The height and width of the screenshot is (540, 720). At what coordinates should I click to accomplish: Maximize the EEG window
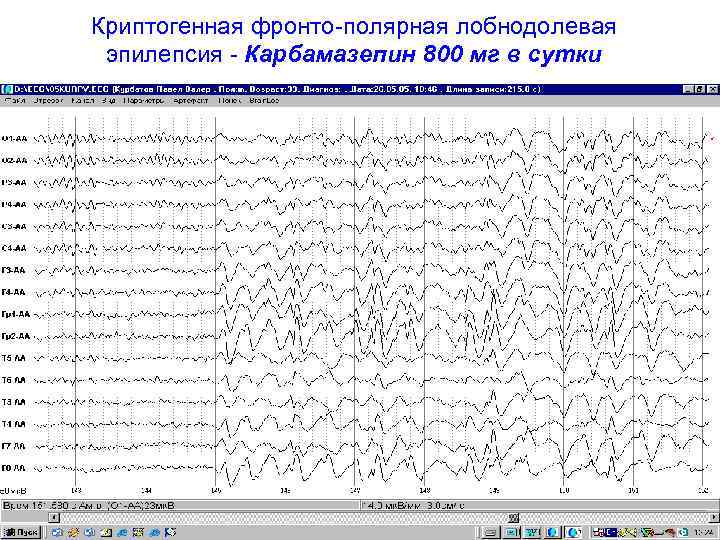point(699,90)
